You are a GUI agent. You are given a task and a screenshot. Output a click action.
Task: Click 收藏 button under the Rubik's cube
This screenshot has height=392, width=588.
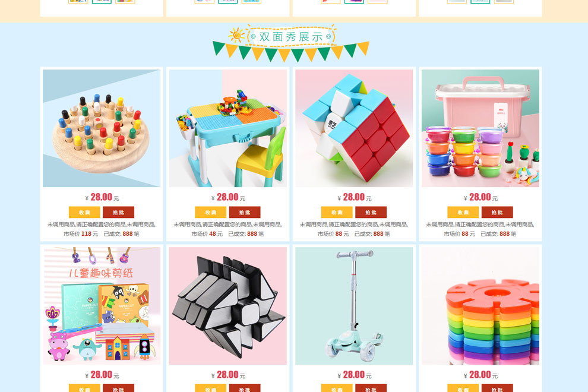(337, 212)
